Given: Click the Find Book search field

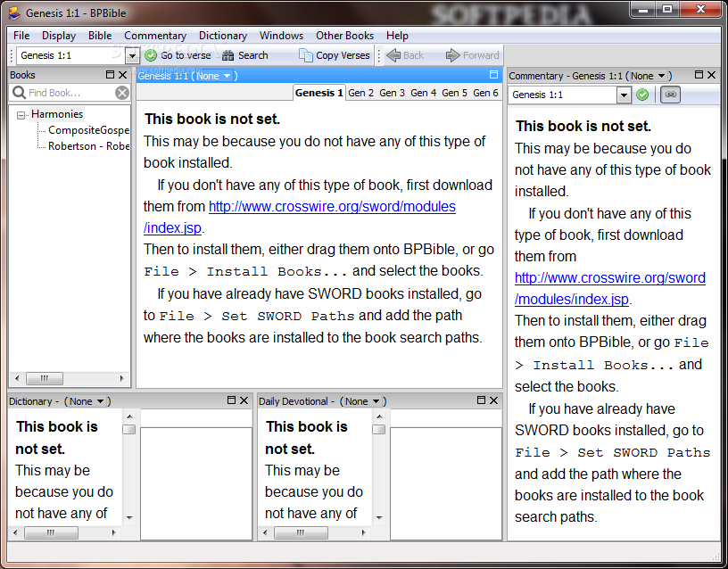Looking at the screenshot, I should [70, 93].
